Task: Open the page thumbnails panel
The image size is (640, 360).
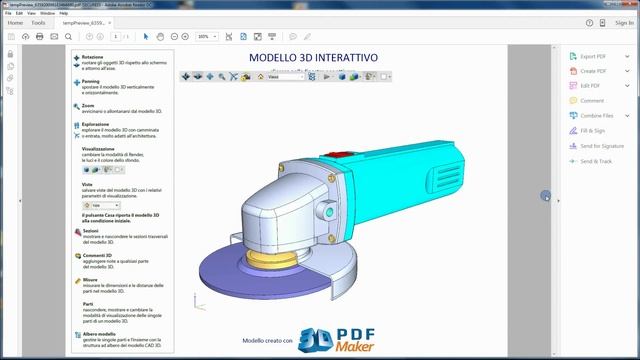Action: click(x=10, y=66)
